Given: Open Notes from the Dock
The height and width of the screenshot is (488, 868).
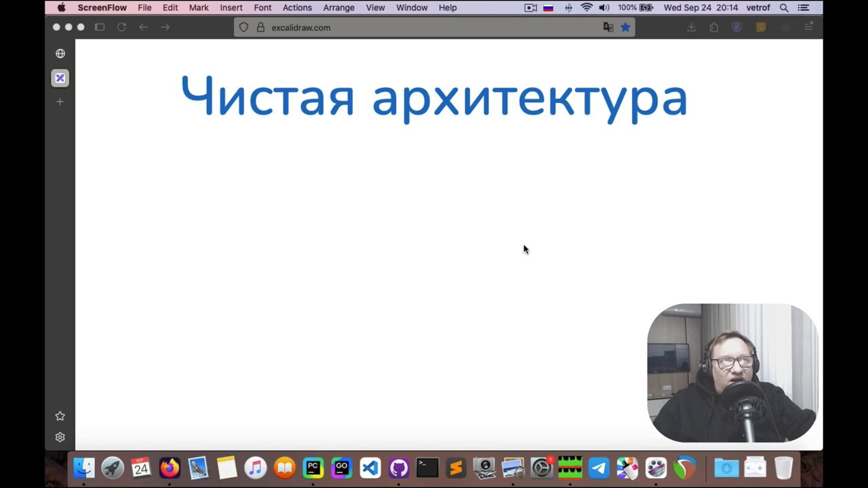Looking at the screenshot, I should (226, 468).
